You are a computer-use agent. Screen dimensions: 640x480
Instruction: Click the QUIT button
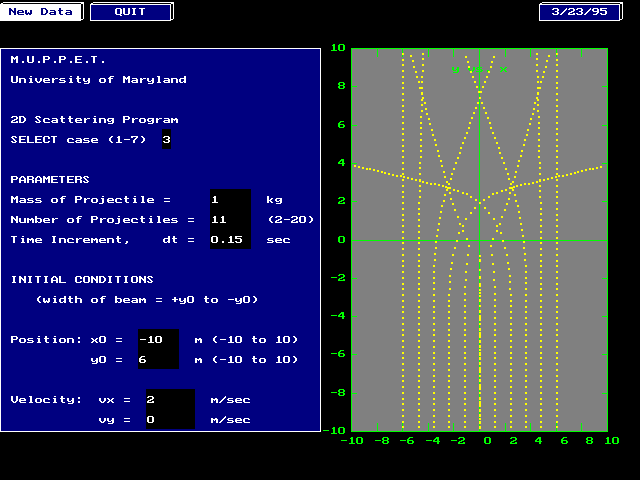click(131, 11)
